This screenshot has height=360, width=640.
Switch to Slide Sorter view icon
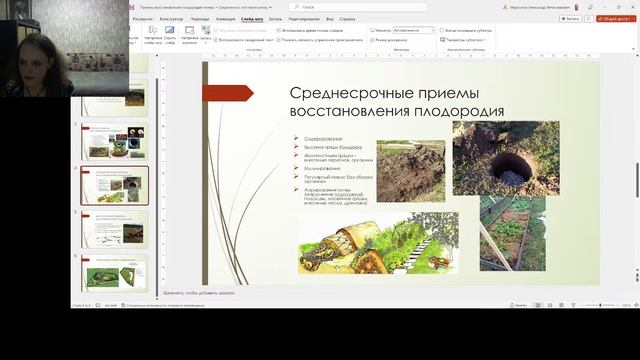click(x=550, y=305)
